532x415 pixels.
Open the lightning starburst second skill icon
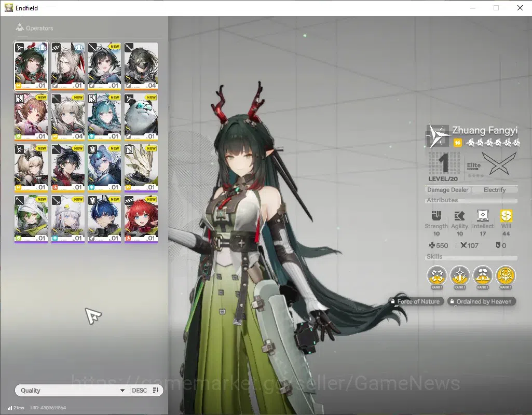pyautogui.click(x=459, y=275)
